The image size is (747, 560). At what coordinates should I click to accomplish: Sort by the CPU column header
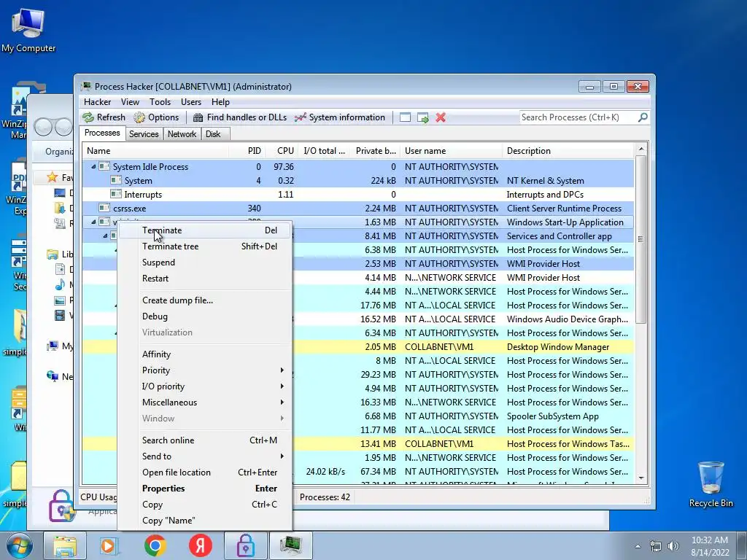click(x=281, y=151)
